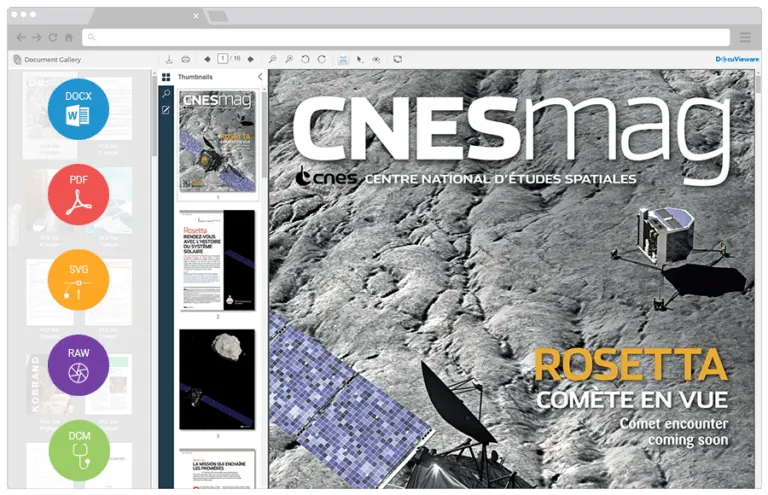Click the browser forward arrow

[37, 37]
